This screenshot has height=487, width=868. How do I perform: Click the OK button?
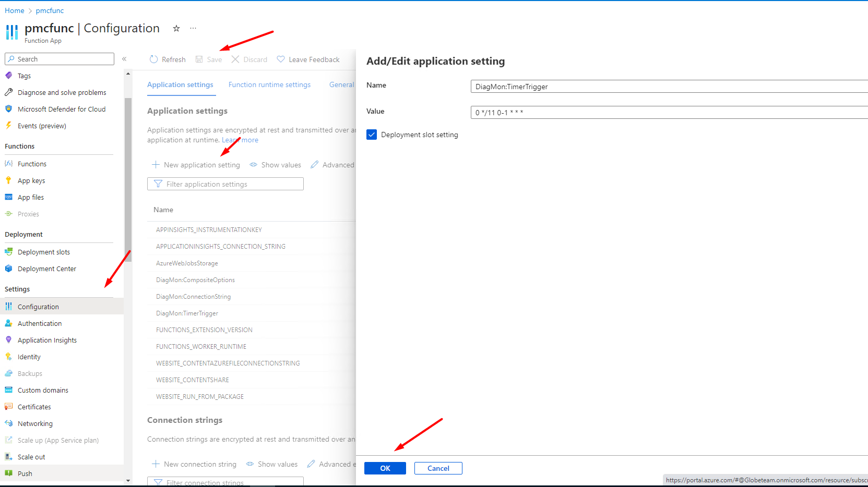point(385,468)
